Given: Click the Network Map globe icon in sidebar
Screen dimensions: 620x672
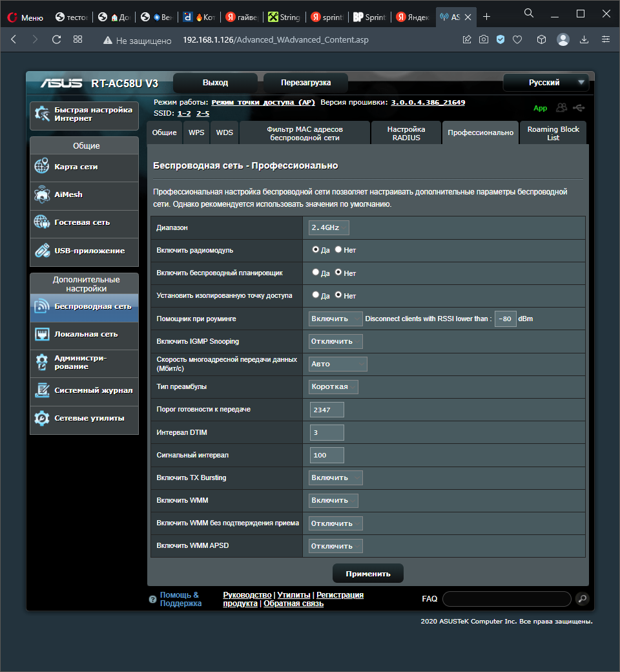Looking at the screenshot, I should pyautogui.click(x=42, y=167).
